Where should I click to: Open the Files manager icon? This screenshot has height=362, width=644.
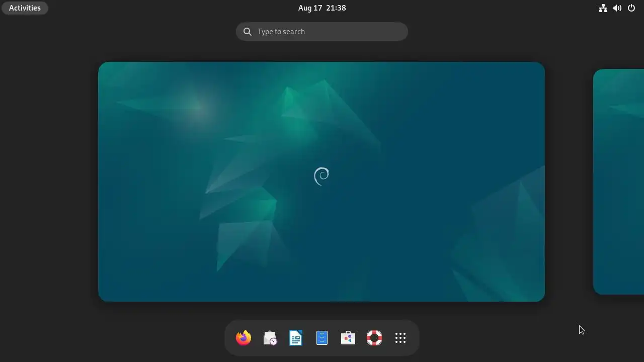tap(322, 338)
